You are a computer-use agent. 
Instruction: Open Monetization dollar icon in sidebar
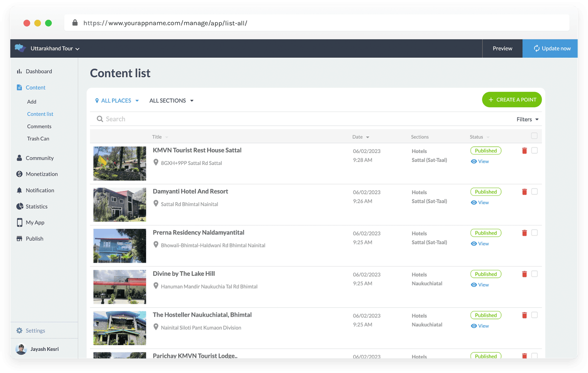tap(19, 174)
